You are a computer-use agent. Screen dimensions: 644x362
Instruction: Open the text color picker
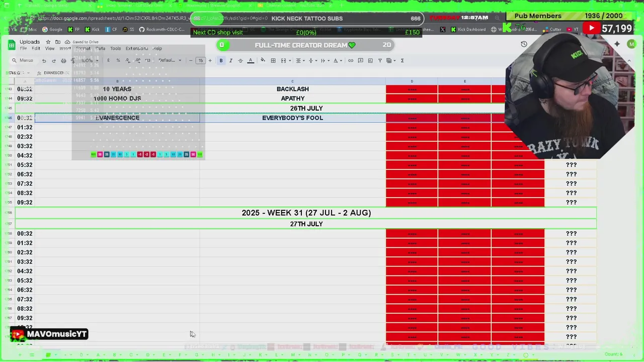[251, 60]
